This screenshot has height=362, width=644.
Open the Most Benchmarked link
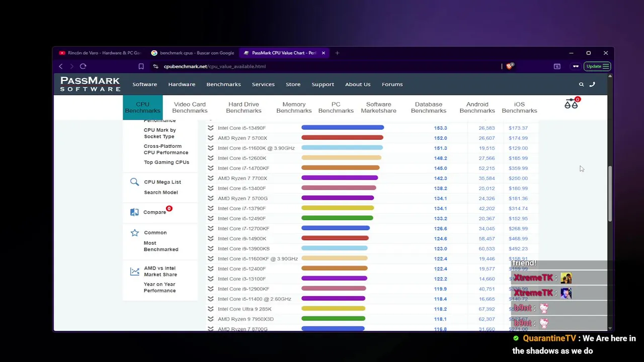point(161,246)
